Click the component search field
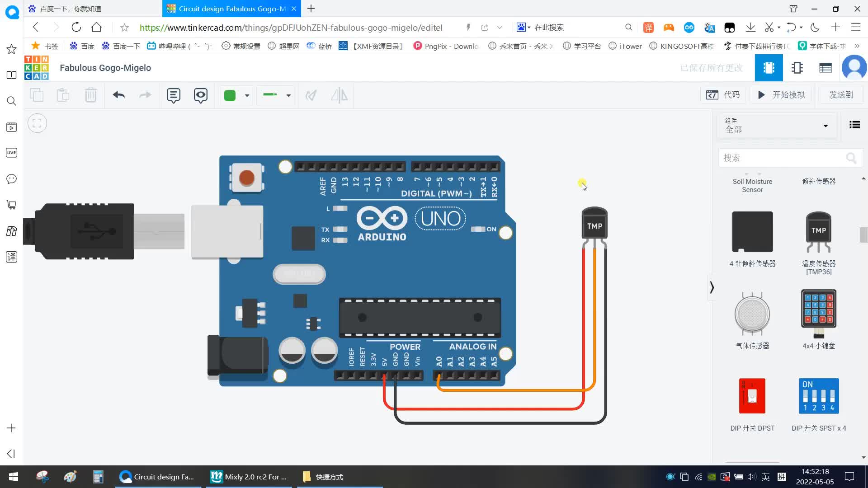The image size is (868, 488). [x=790, y=158]
